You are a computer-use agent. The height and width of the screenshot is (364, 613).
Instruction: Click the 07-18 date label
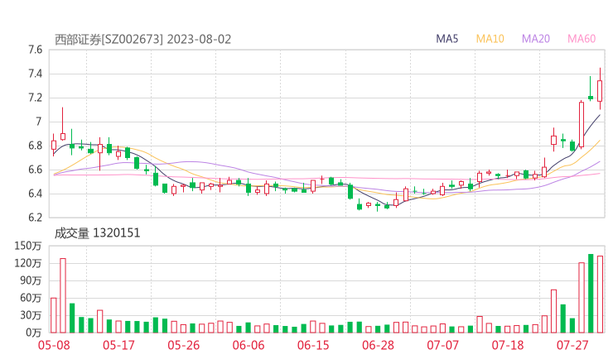pos(508,345)
